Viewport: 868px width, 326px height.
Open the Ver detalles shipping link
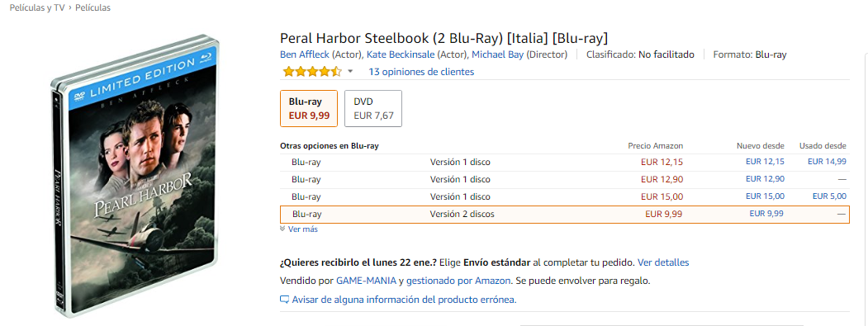pyautogui.click(x=663, y=262)
